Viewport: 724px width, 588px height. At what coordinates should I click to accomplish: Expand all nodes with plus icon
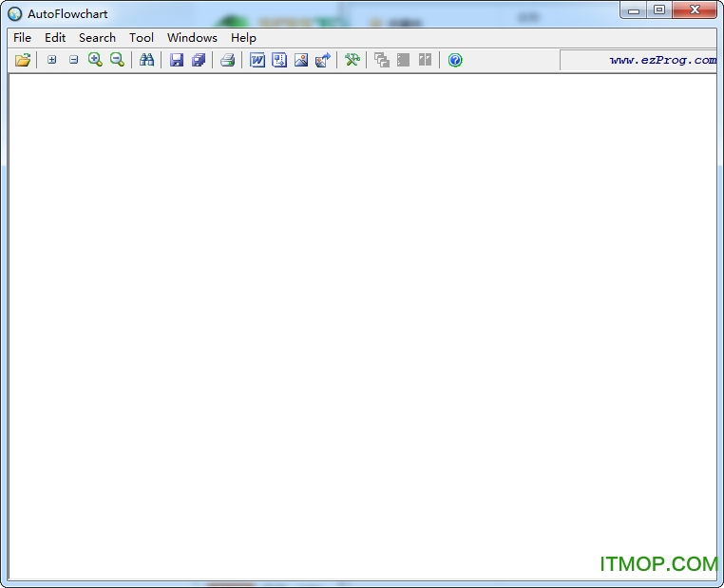51,60
